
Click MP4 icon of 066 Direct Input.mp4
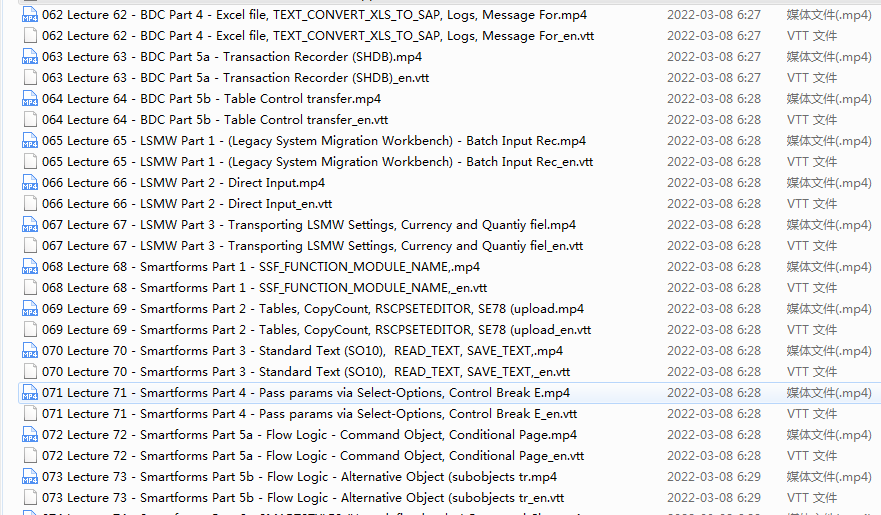tap(30, 183)
